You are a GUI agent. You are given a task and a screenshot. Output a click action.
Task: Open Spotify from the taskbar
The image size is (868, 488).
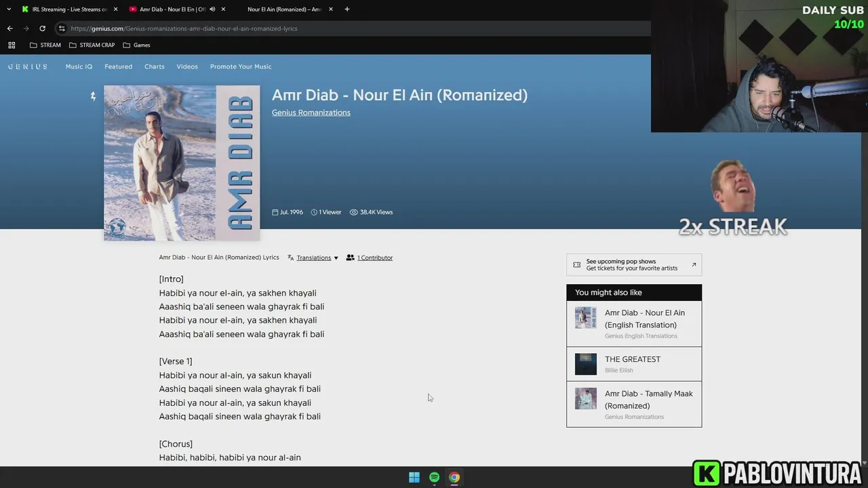pos(434,477)
